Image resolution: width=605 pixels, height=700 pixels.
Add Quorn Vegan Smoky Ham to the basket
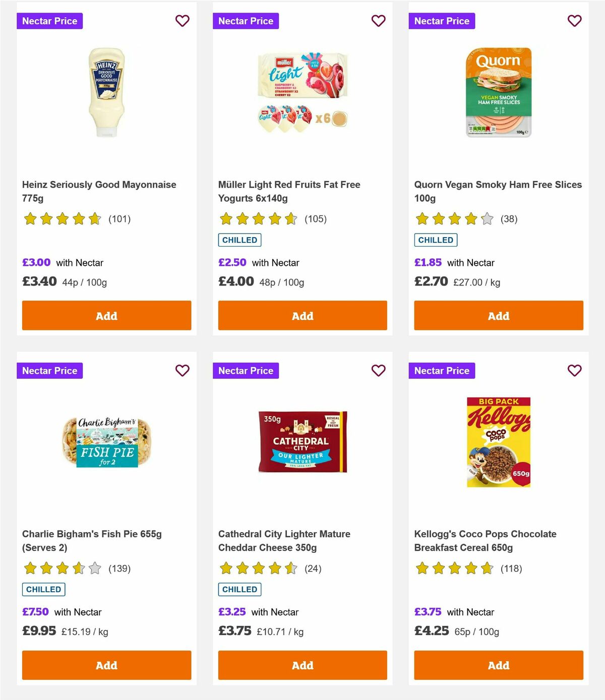pyautogui.click(x=498, y=315)
